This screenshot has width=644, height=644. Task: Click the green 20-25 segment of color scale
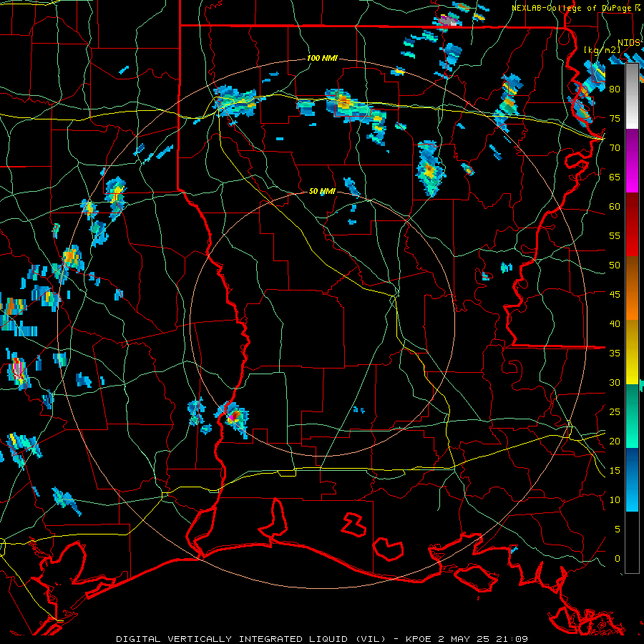[x=632, y=416]
